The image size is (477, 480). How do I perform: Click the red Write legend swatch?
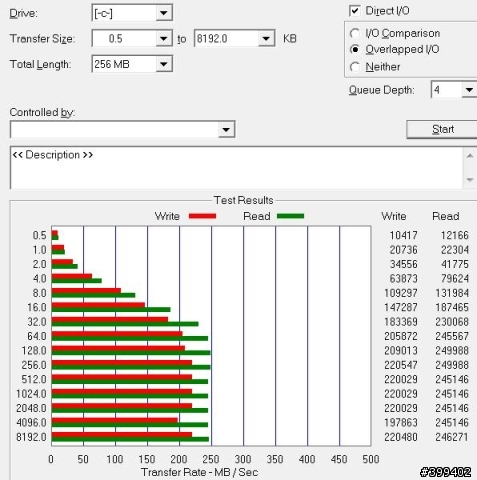click(202, 216)
